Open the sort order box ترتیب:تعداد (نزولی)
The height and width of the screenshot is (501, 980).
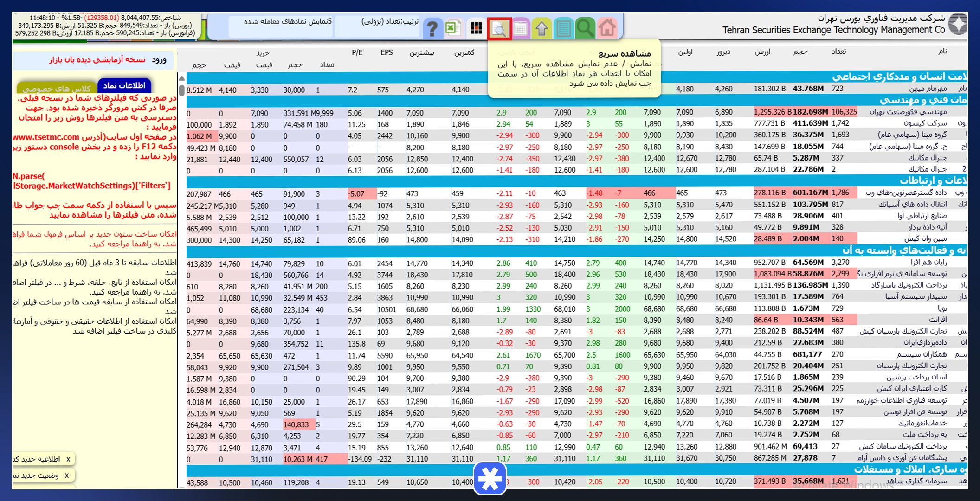377,26
